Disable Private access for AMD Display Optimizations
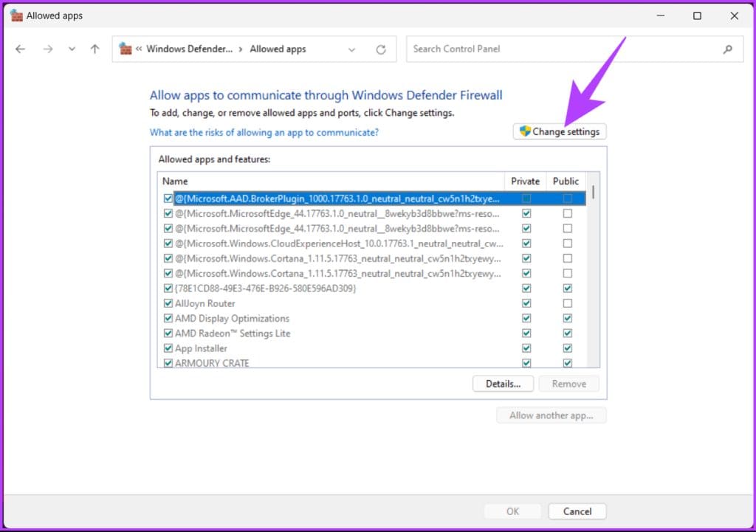Viewport: 756px width, 532px height. point(526,318)
